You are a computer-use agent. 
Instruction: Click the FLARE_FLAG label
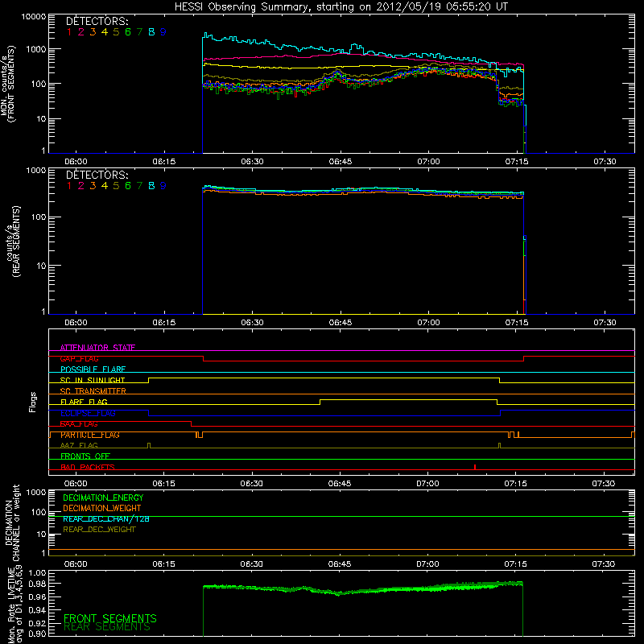point(84,402)
